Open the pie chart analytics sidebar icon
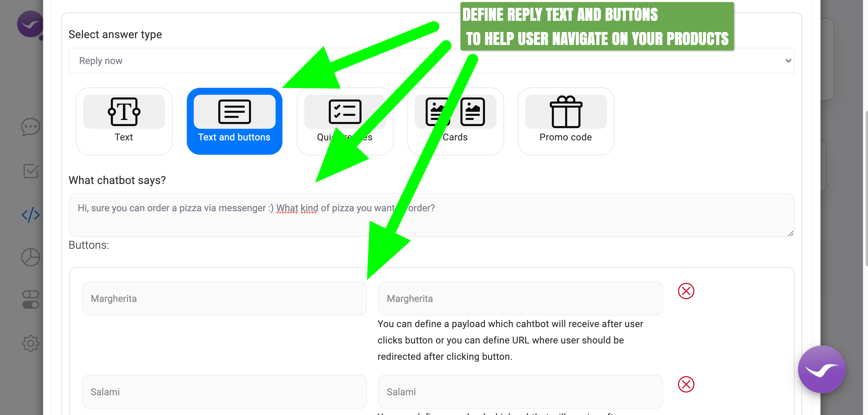 (x=31, y=257)
